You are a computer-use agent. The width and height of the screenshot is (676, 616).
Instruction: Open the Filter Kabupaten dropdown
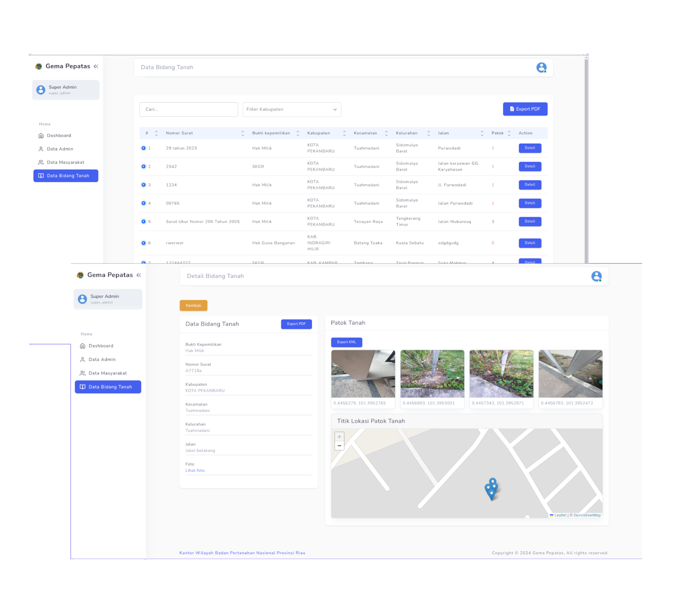point(292,109)
